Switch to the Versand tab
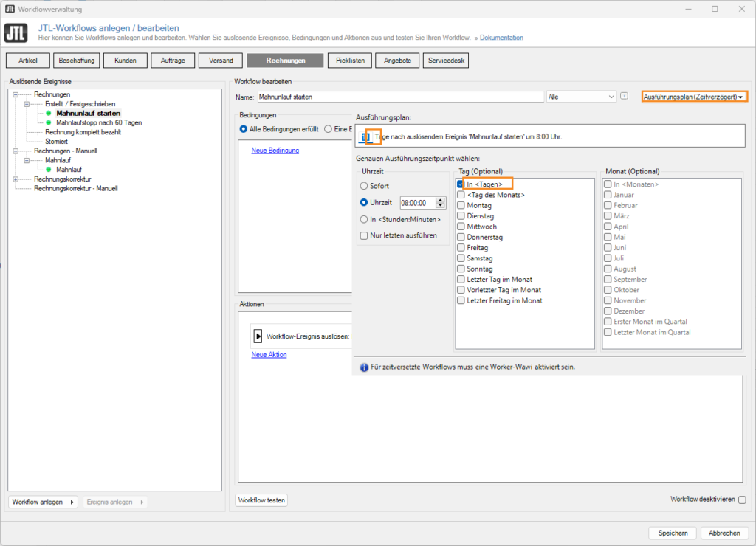This screenshot has height=546, width=756. click(x=220, y=60)
